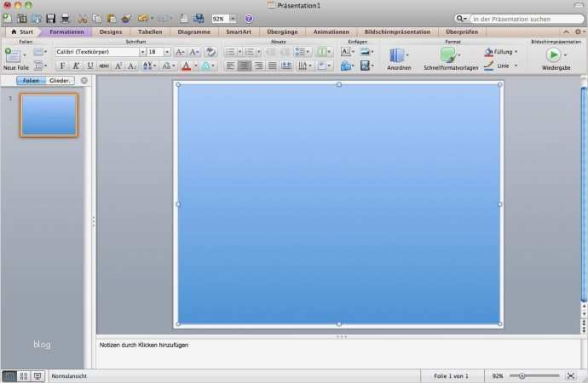
Task: Click the Neue Folie new slide icon
Action: tap(13, 55)
